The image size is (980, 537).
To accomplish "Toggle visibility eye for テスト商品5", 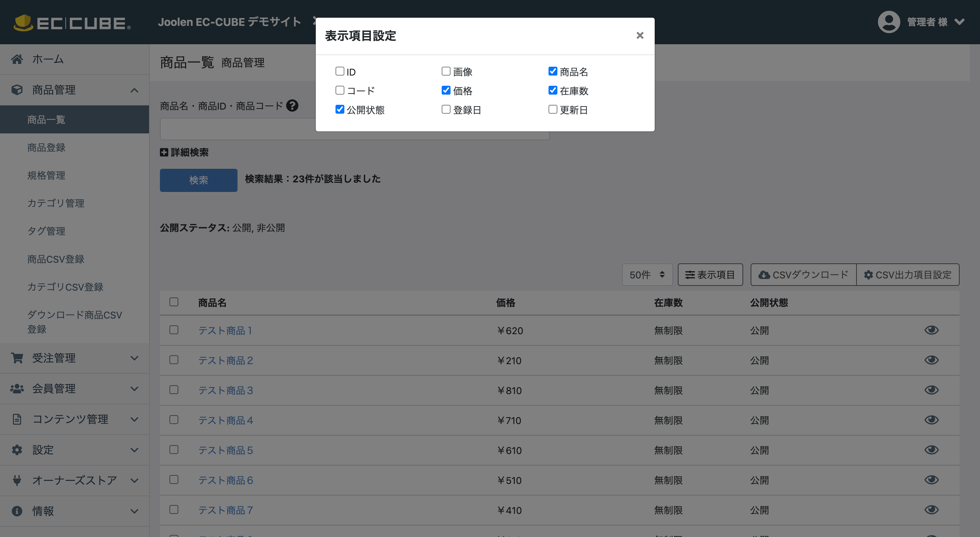I will (x=931, y=450).
